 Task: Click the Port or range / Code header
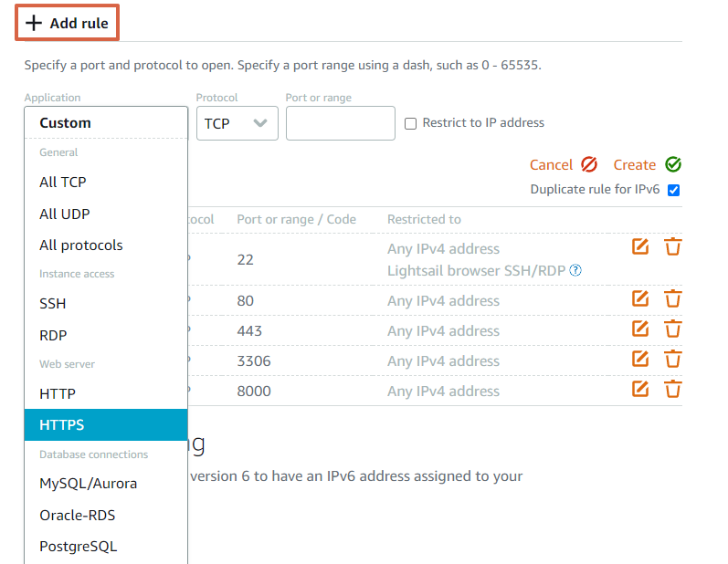(x=296, y=219)
